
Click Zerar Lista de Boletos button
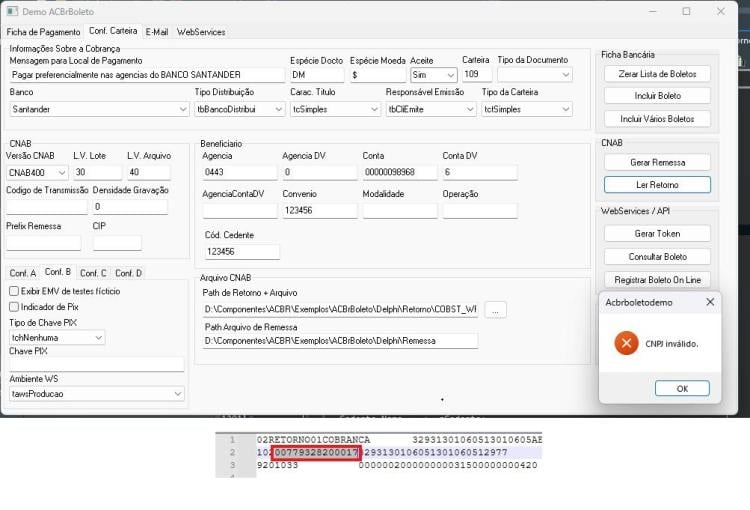point(657,74)
